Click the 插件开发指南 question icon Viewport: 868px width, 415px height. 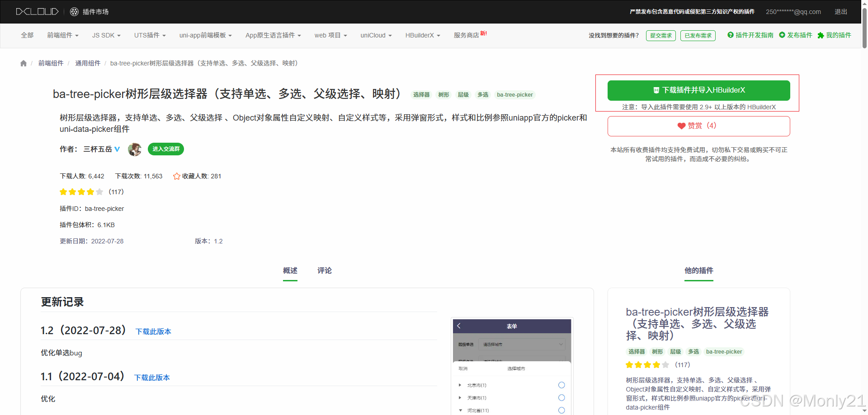[x=730, y=35]
